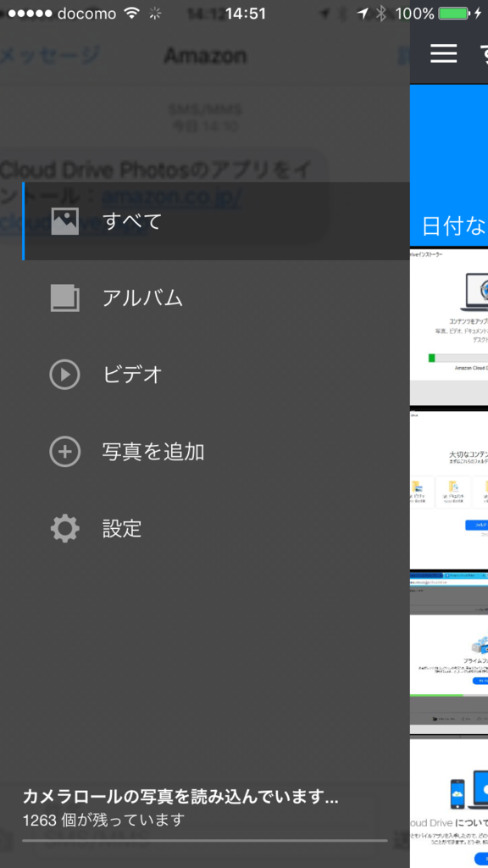This screenshot has height=868, width=488.
Task: Tap the plus icon for 写真を追加
Action: 64,452
